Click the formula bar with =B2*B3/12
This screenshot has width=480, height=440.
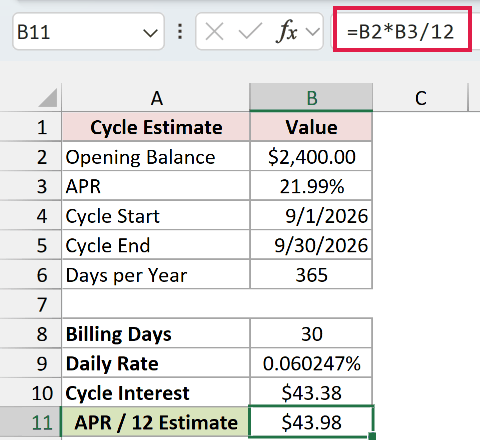(x=403, y=32)
